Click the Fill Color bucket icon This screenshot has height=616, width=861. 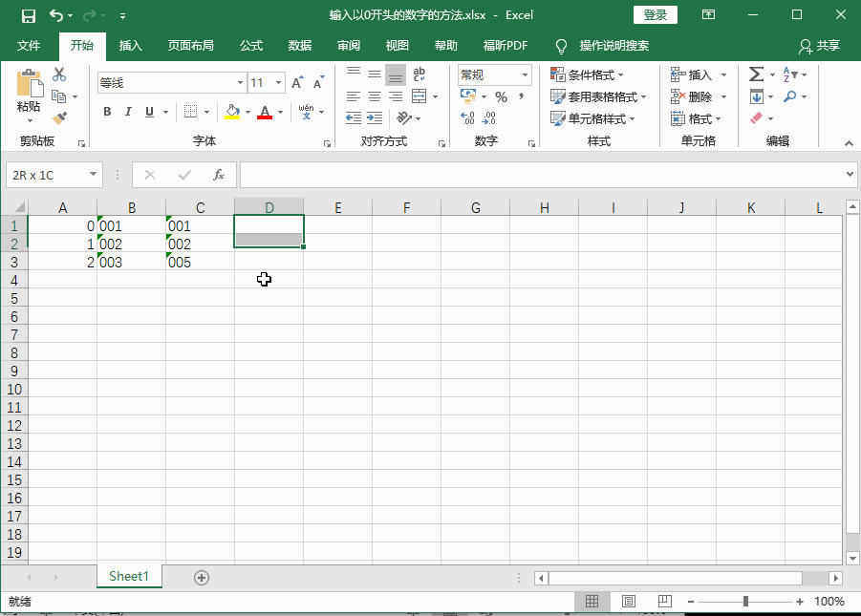[x=233, y=112]
